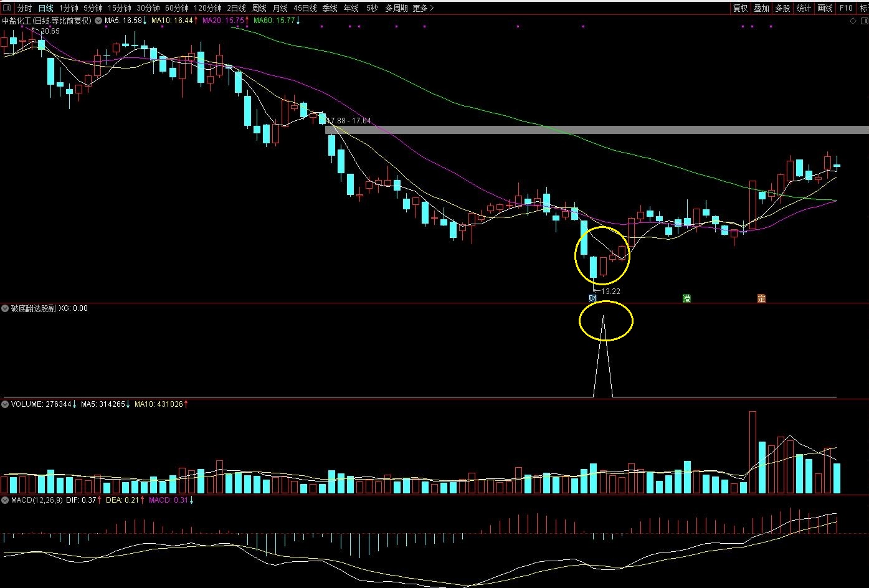The width and height of the screenshot is (869, 588).
Task: Open the 多周期 multi-period view
Action: pos(396,8)
